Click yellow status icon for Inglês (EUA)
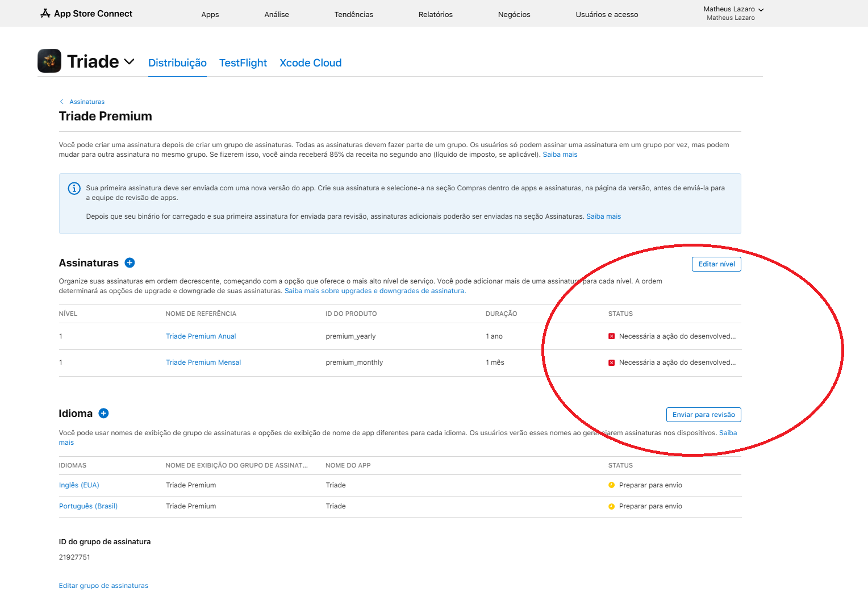Image resolution: width=868 pixels, height=609 pixels. click(611, 485)
